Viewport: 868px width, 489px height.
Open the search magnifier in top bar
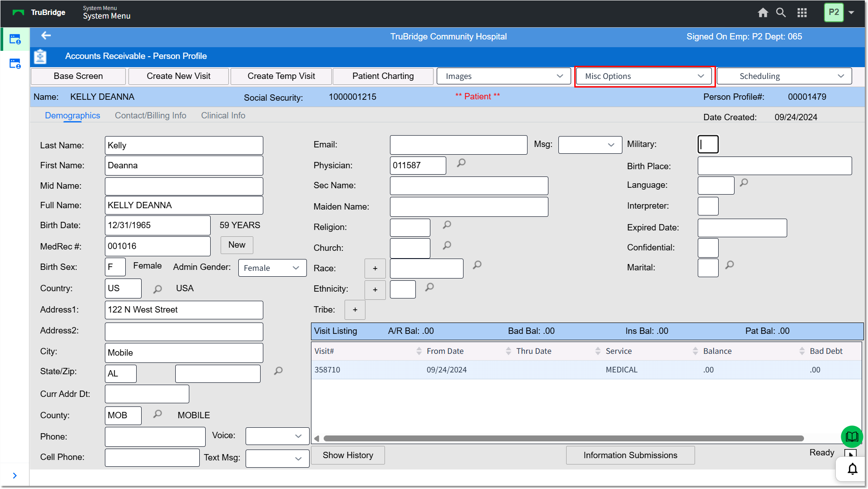tap(781, 13)
